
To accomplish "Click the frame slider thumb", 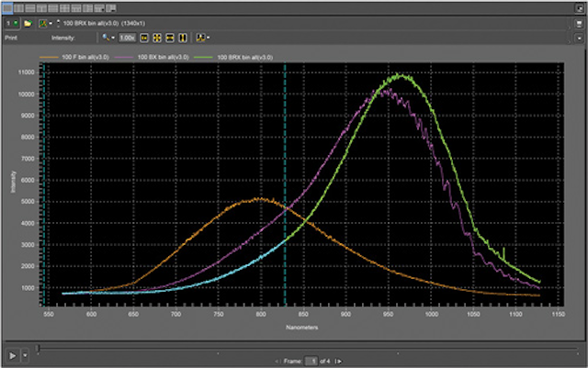I will [38, 349].
